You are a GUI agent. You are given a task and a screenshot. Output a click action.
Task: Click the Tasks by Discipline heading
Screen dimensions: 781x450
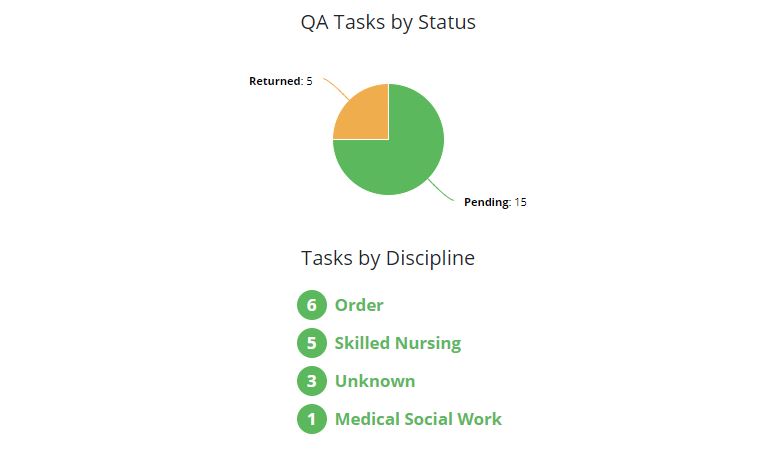click(388, 258)
